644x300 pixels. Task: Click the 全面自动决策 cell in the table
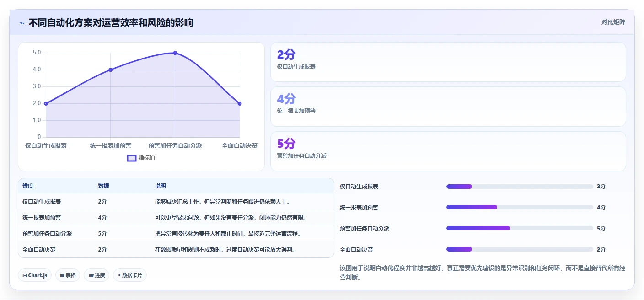point(39,250)
